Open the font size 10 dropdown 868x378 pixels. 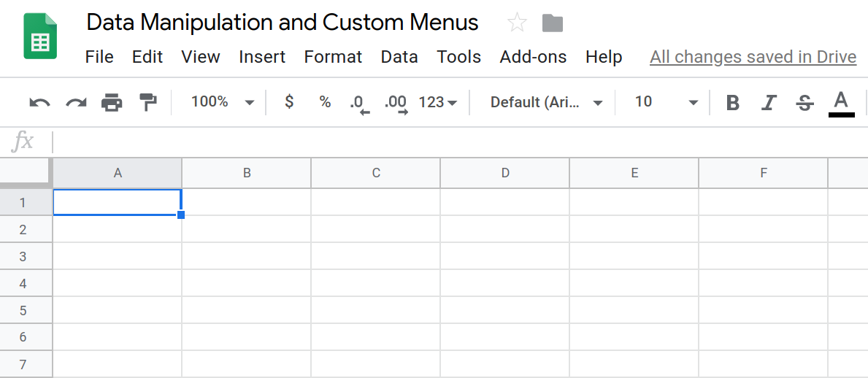(666, 102)
